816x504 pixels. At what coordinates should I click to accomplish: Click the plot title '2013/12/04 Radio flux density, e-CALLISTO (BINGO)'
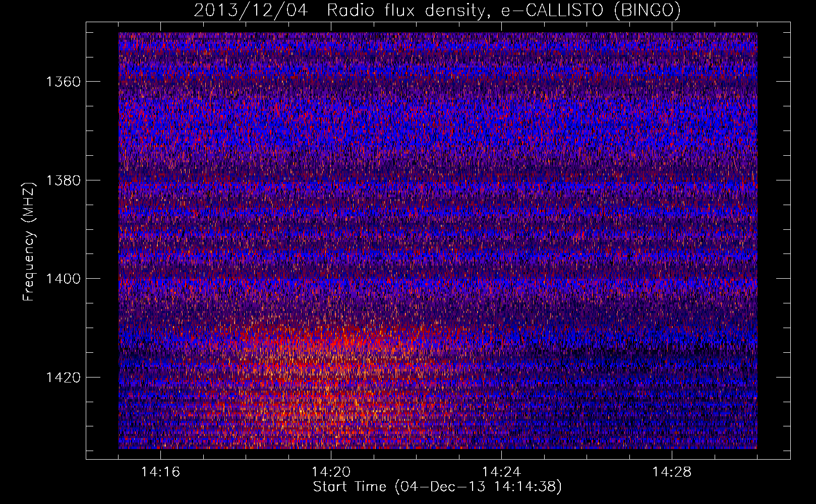click(x=437, y=10)
